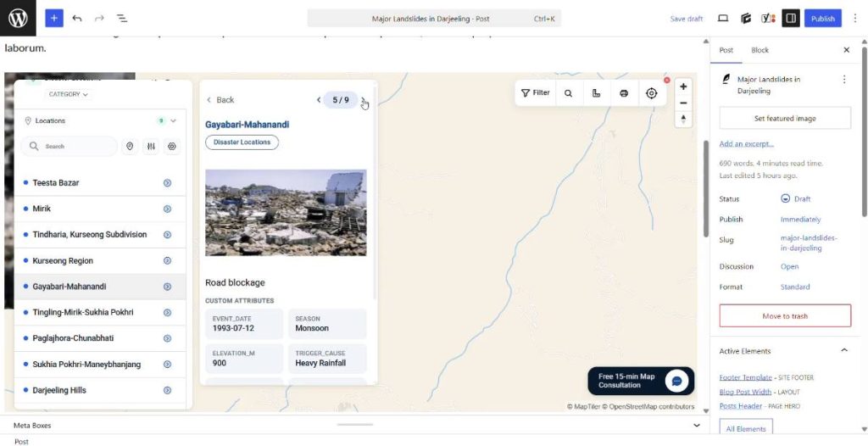Redo the last undone change

[100, 19]
